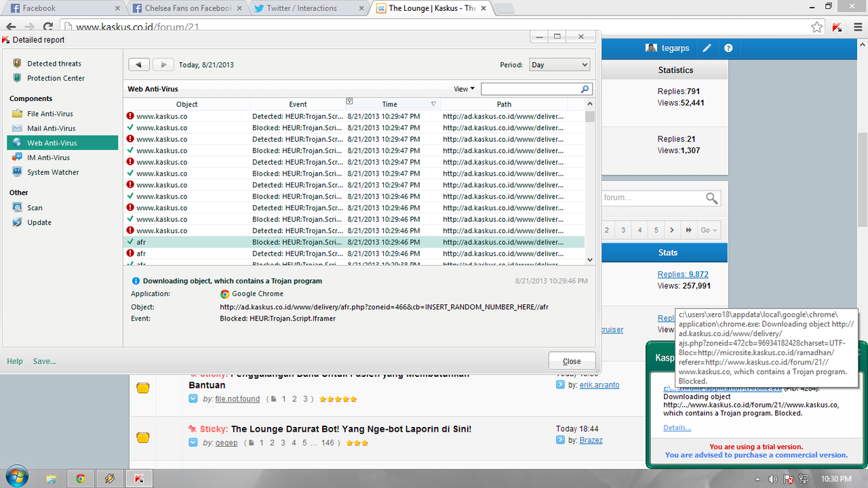This screenshot has width=868, height=488.
Task: Open Protection Center in report sidebar
Action: click(56, 78)
